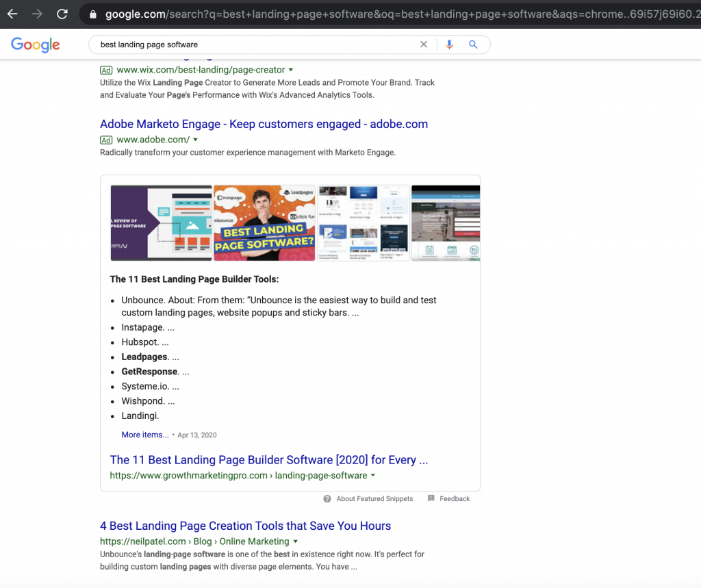Run search with the magnifying glass icon
The width and height of the screenshot is (701, 588).
point(473,44)
